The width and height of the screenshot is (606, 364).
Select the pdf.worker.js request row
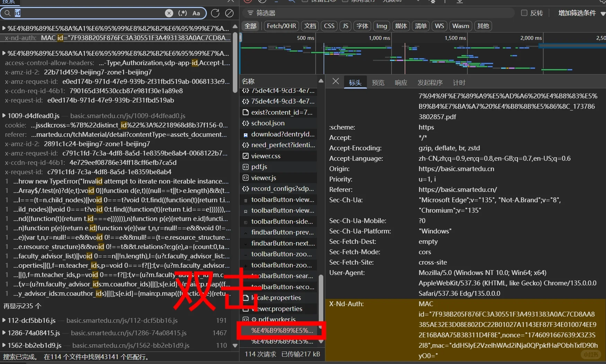tap(279, 319)
